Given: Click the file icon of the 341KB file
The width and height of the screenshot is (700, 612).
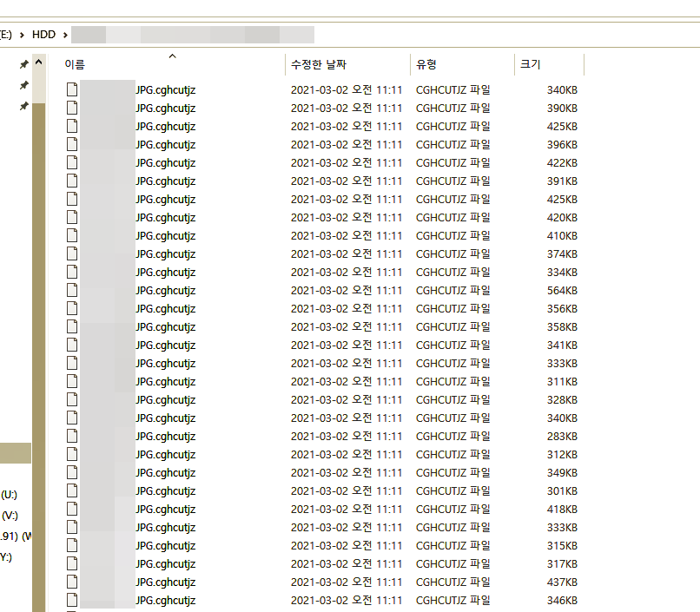Looking at the screenshot, I should [x=72, y=345].
